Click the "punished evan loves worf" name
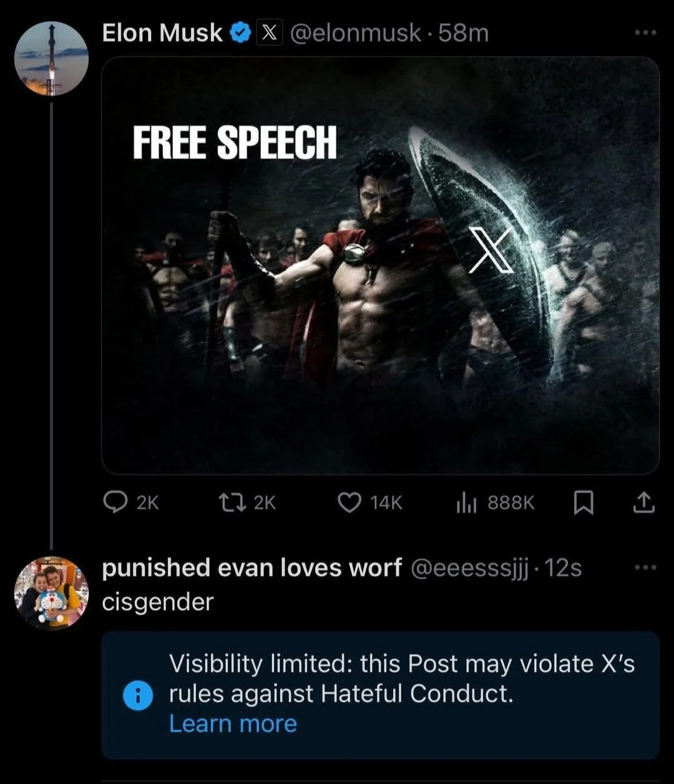674x784 pixels. click(x=252, y=568)
